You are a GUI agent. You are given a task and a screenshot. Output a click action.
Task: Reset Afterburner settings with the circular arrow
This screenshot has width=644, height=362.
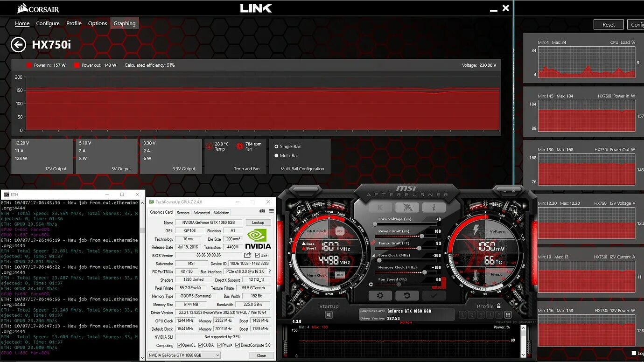pos(407,296)
